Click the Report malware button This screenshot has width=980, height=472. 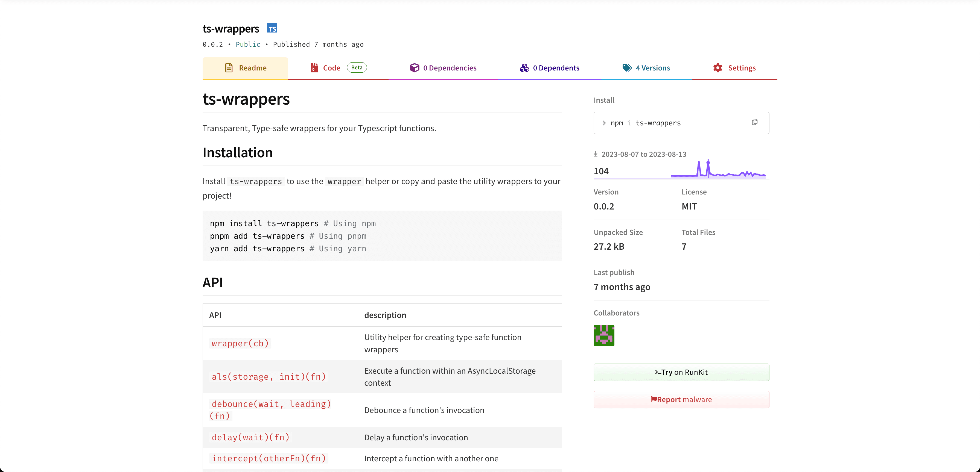pos(681,399)
